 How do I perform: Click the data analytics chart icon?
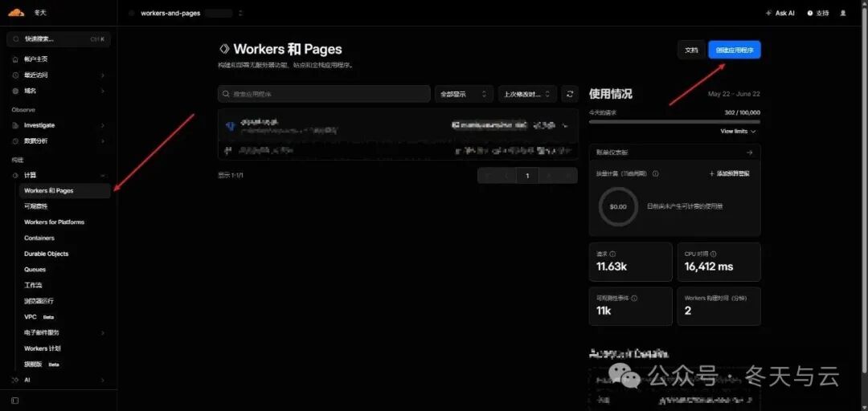point(15,141)
